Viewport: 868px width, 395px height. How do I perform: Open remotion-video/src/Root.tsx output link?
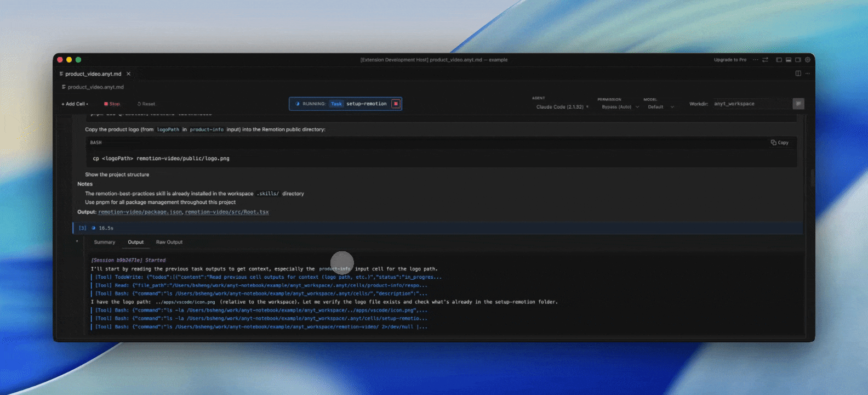tap(227, 212)
